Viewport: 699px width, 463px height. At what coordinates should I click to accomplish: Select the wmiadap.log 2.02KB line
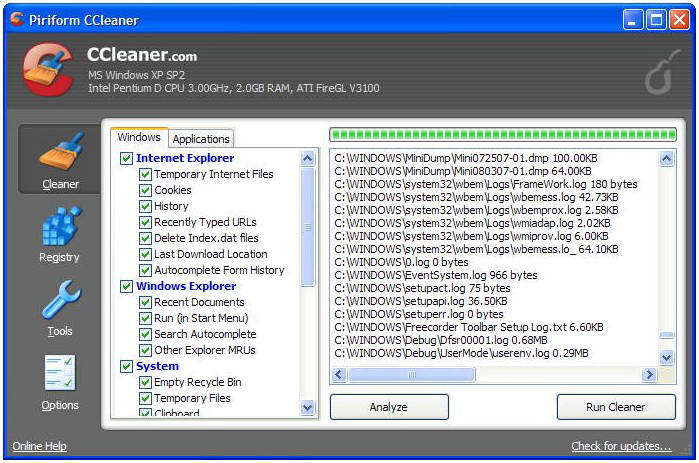coord(472,223)
